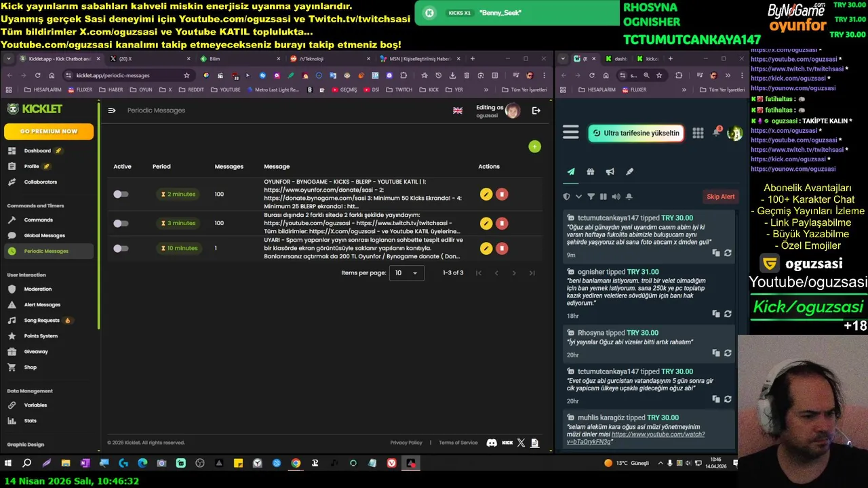Open Dashboard in Kicklet sidebar
The image size is (868, 488).
[x=37, y=150]
